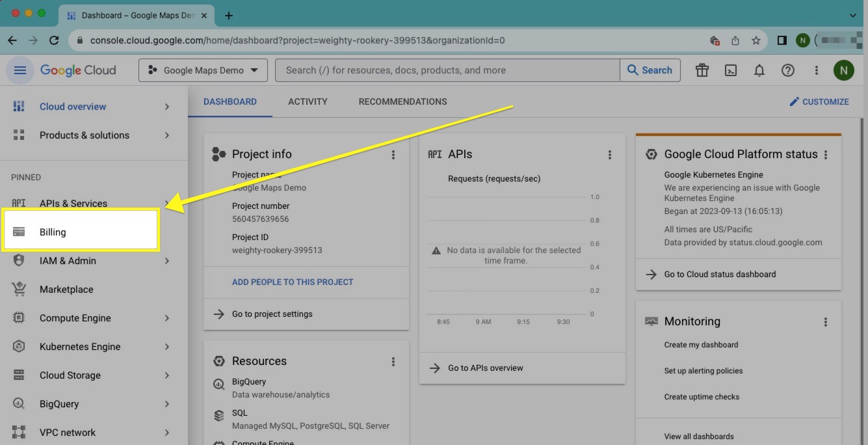The height and width of the screenshot is (445, 868).
Task: Expand Kubernetes Engine submenu chevron
Action: pyautogui.click(x=167, y=346)
